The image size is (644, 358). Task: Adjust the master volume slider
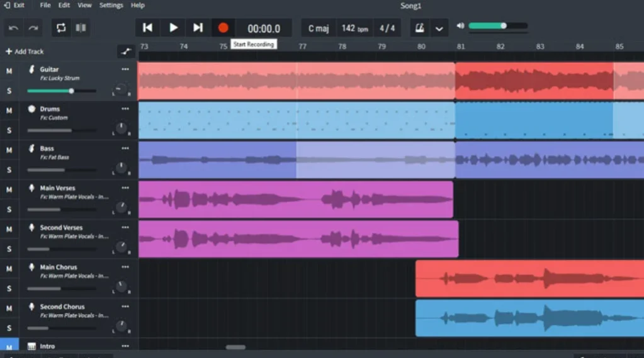pyautogui.click(x=498, y=26)
